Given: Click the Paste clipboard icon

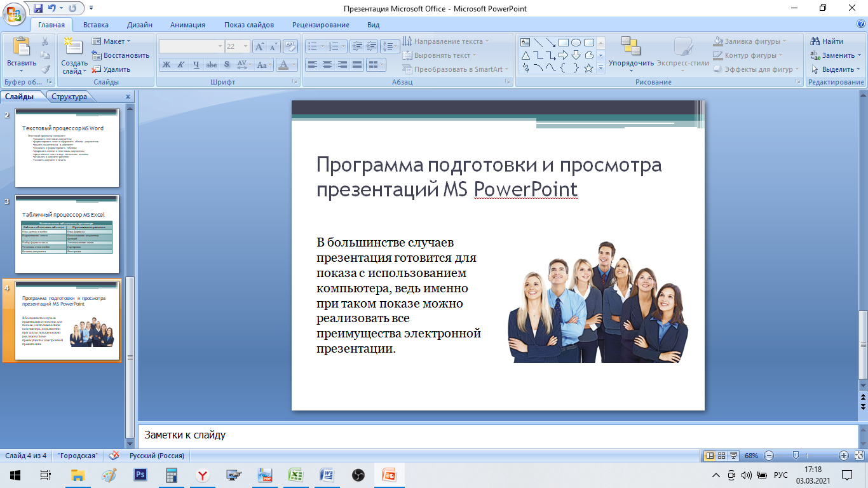Looking at the screenshot, I should [x=22, y=47].
